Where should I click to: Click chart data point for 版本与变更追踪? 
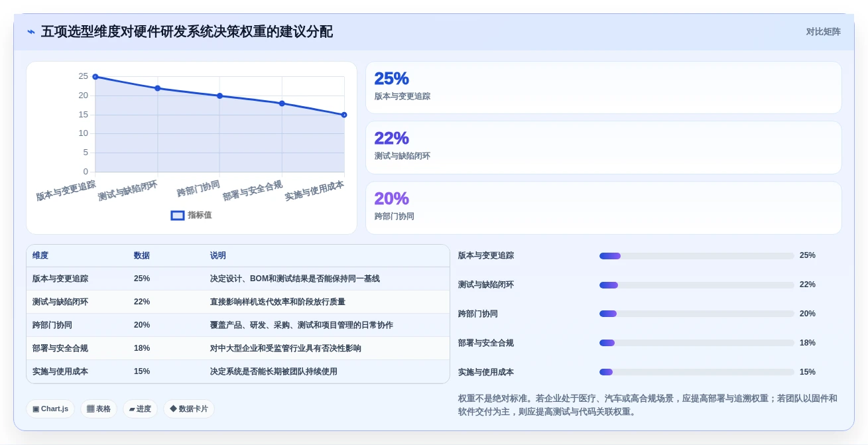[x=95, y=77]
